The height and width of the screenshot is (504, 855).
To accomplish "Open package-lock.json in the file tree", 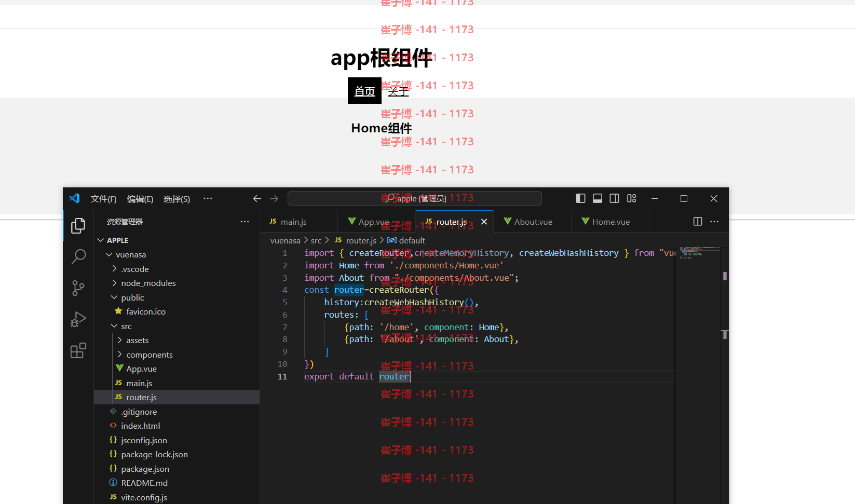I will click(177, 454).
